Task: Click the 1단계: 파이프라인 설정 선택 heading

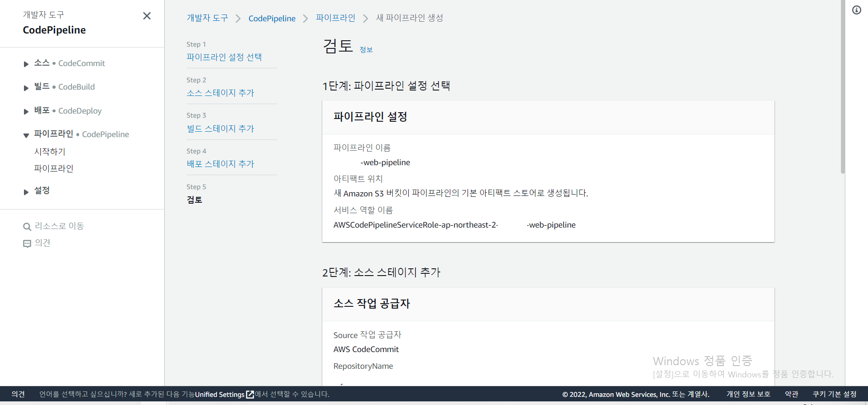Action: tap(386, 86)
